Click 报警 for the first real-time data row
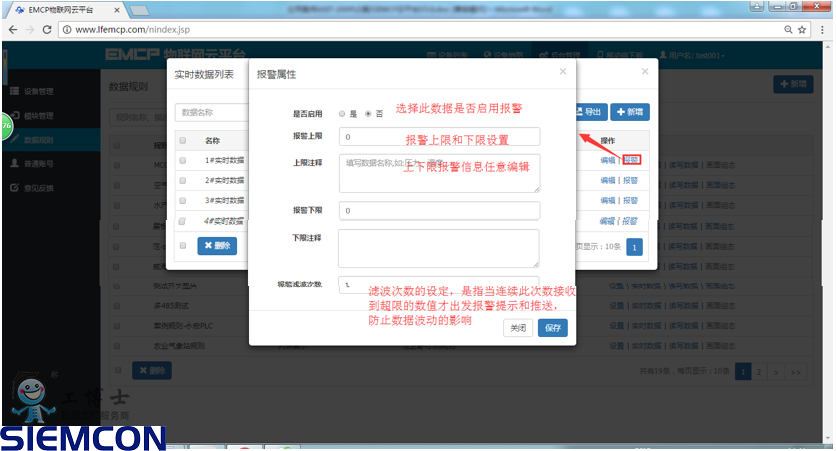Image resolution: width=836 pixels, height=451 pixels. 631,160
